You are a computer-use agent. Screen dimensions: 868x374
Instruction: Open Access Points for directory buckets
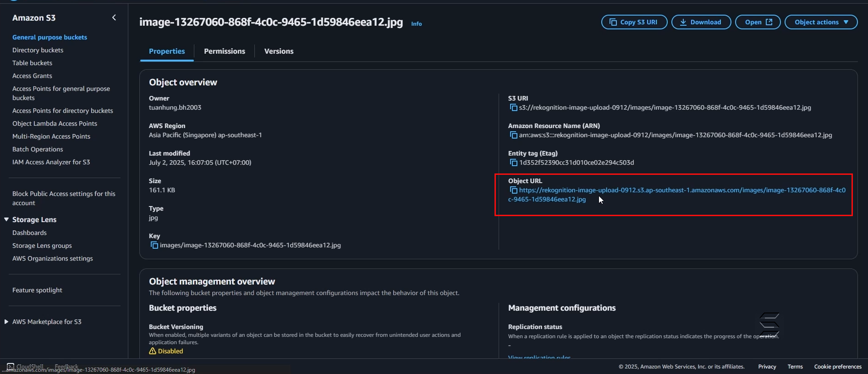(62, 111)
